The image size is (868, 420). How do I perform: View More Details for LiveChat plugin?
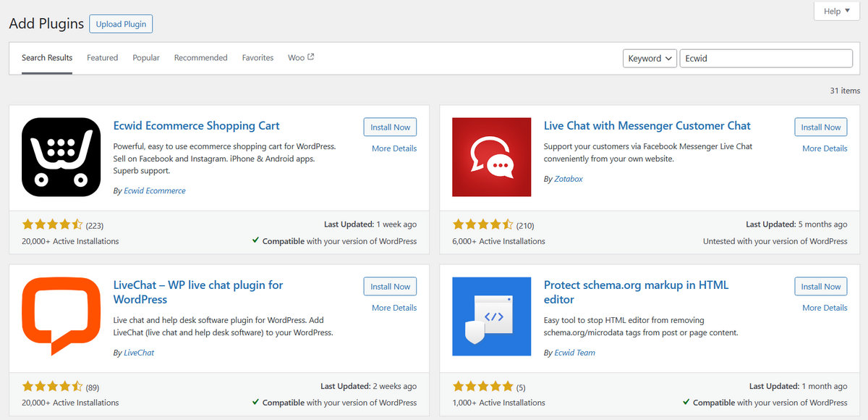(394, 308)
